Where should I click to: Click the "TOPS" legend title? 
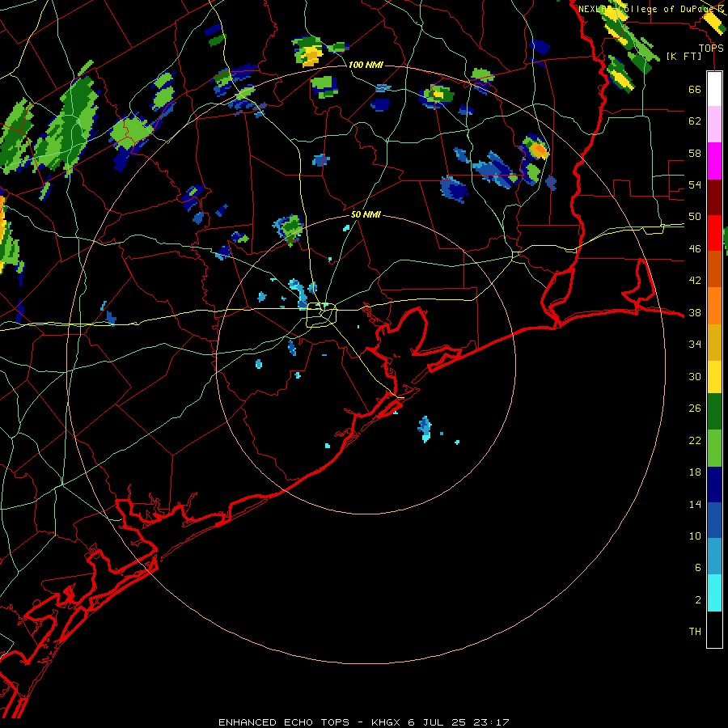711,48
